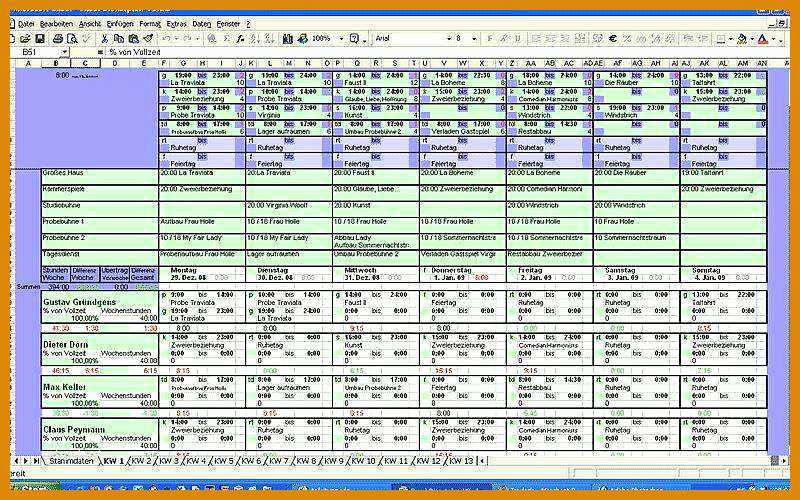The height and width of the screenshot is (500, 800).
Task: Align cell text left
Action: (x=536, y=39)
